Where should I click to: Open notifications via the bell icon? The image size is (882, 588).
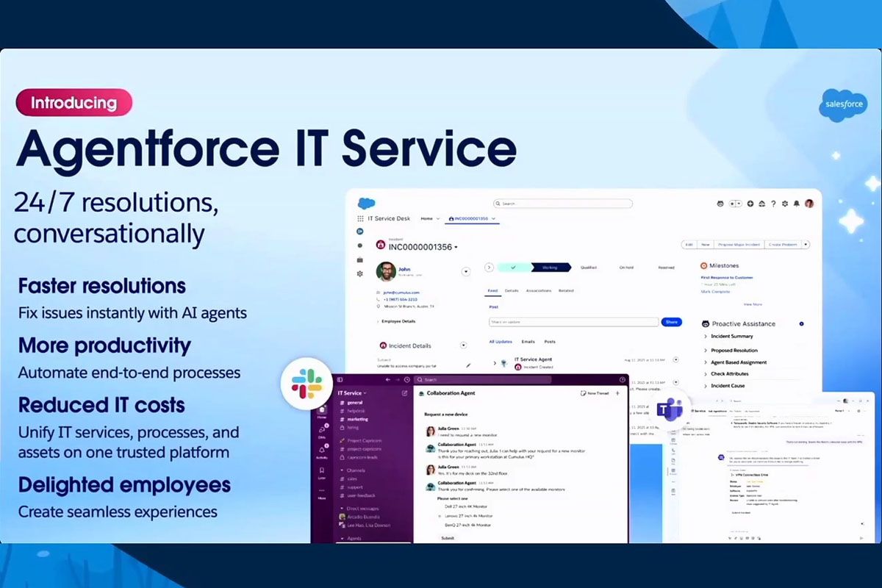(x=797, y=204)
